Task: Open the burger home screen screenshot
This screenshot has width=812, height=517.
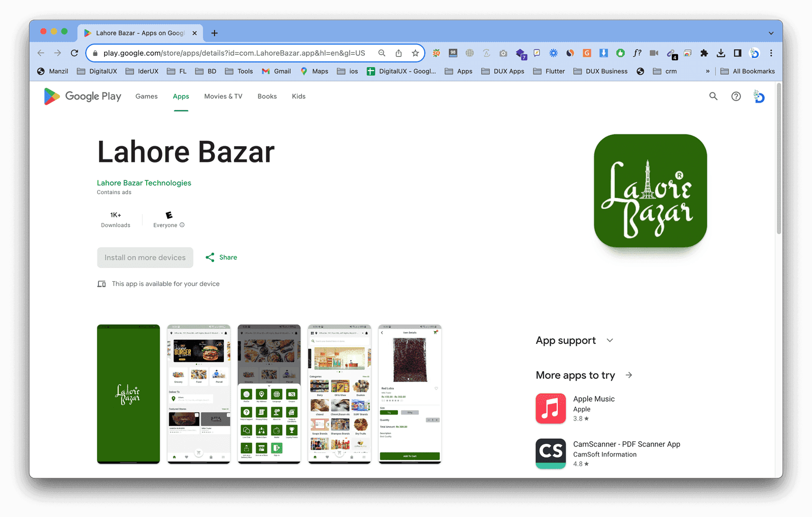Action: 198,394
